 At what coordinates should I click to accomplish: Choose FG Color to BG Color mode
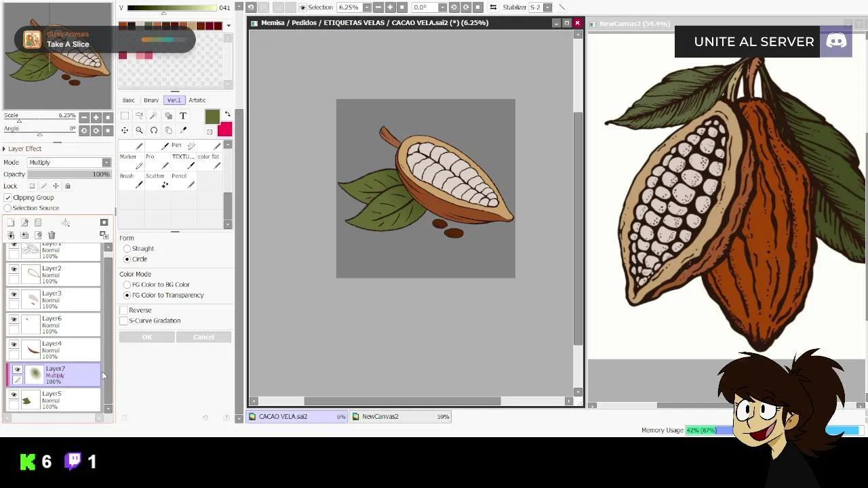tap(127, 285)
